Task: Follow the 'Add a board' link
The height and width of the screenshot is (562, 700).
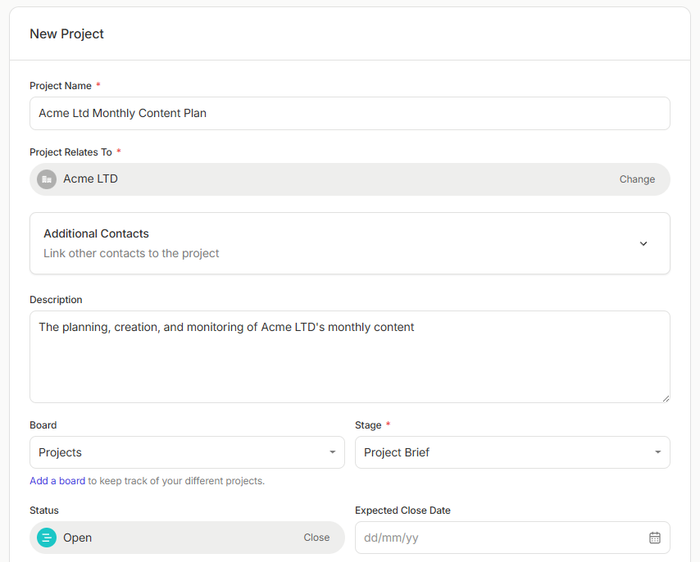Action: pos(57,481)
